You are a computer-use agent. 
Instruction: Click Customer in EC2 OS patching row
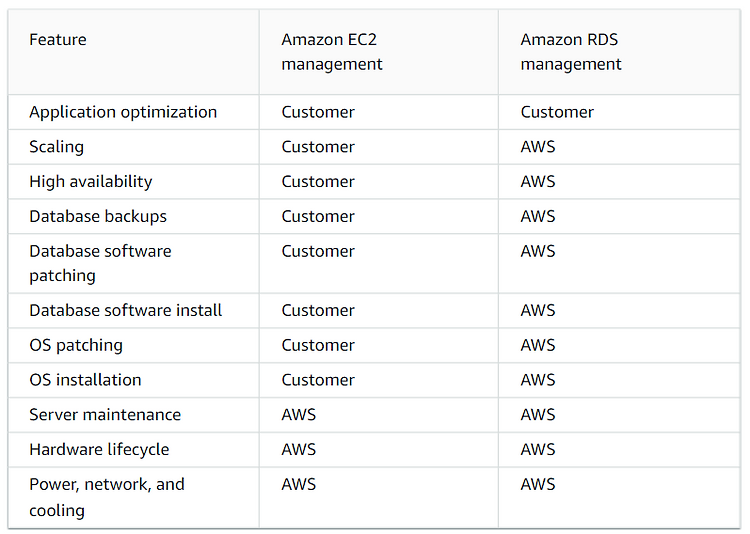click(x=318, y=345)
